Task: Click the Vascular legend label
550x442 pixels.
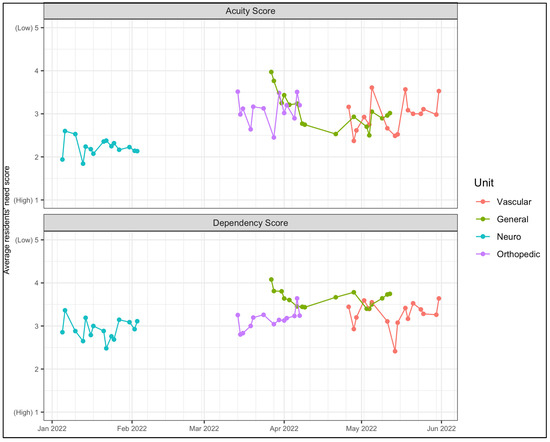Action: [x=514, y=202]
